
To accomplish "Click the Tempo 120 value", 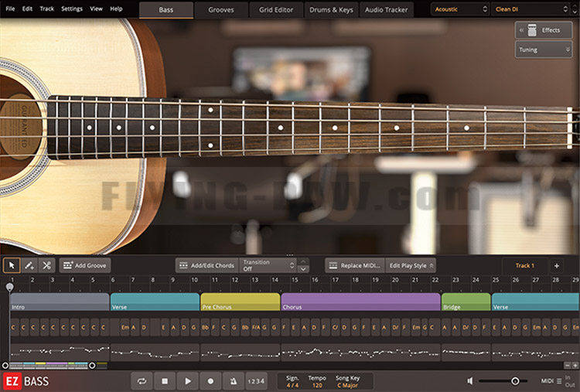I will tap(317, 385).
